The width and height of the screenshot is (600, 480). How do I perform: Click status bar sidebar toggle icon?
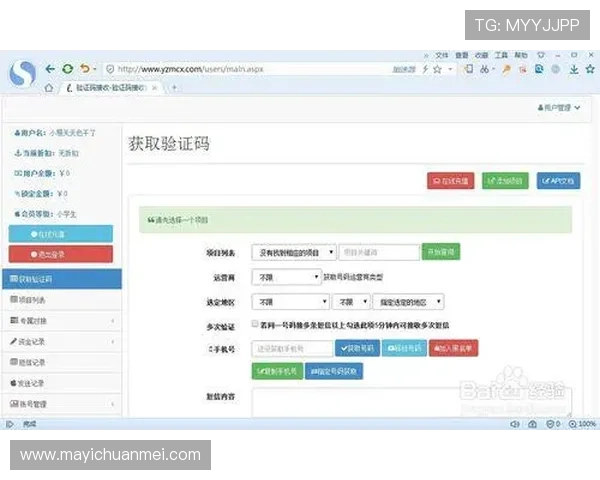coord(10,424)
